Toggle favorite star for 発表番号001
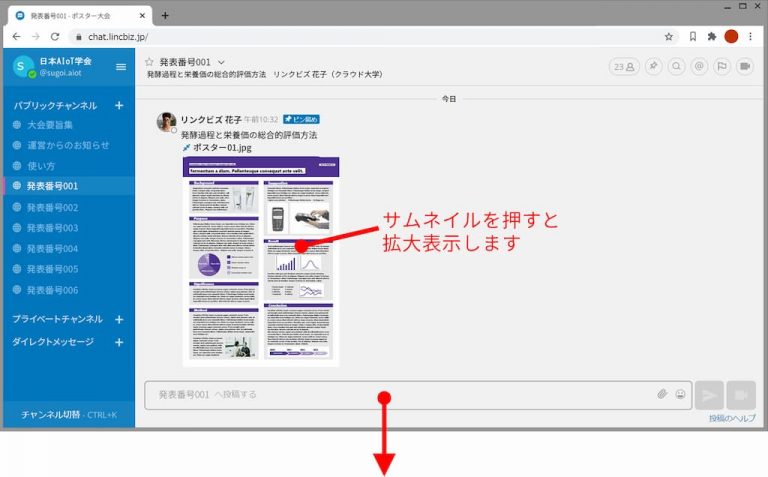 [x=150, y=62]
